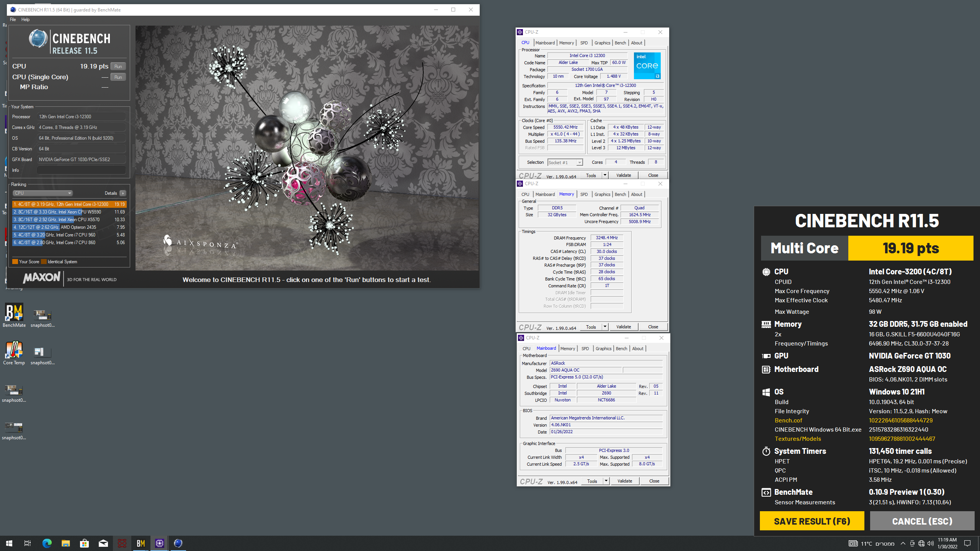Image resolution: width=980 pixels, height=551 pixels.
Task: Click the rendered scene image in Cinebench
Action: [307, 148]
